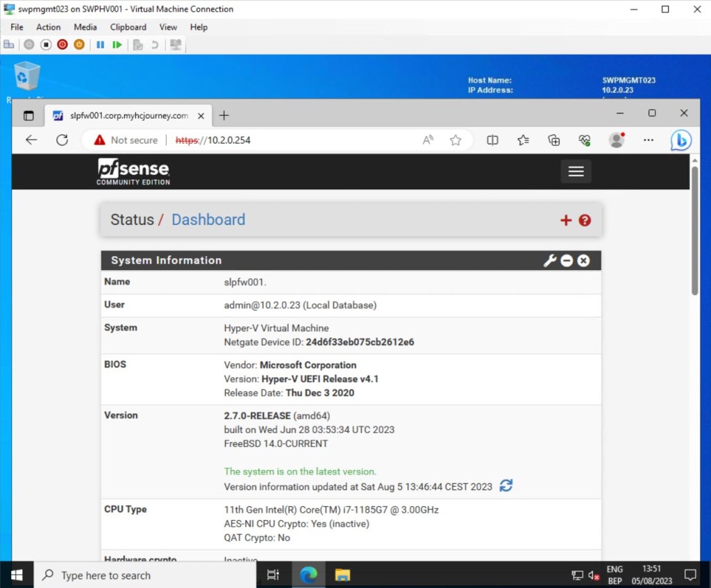
Task: Open the Clipboard menu
Action: coord(128,27)
